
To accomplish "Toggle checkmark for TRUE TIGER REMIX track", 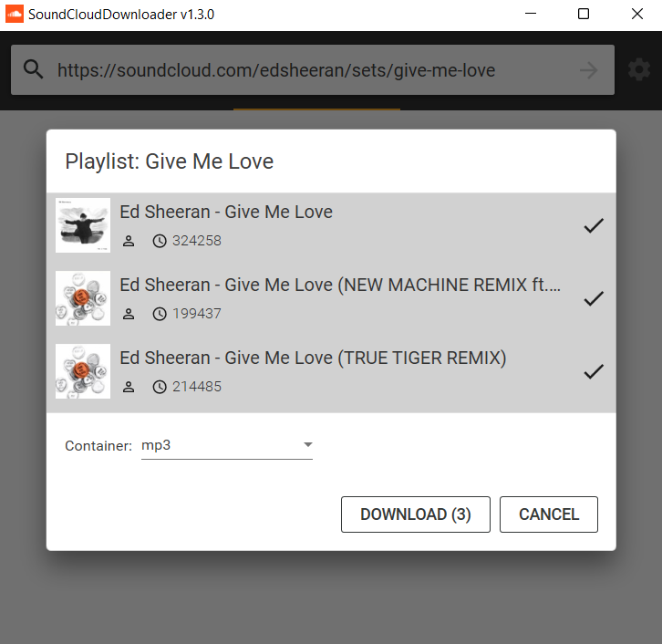I will [x=594, y=371].
